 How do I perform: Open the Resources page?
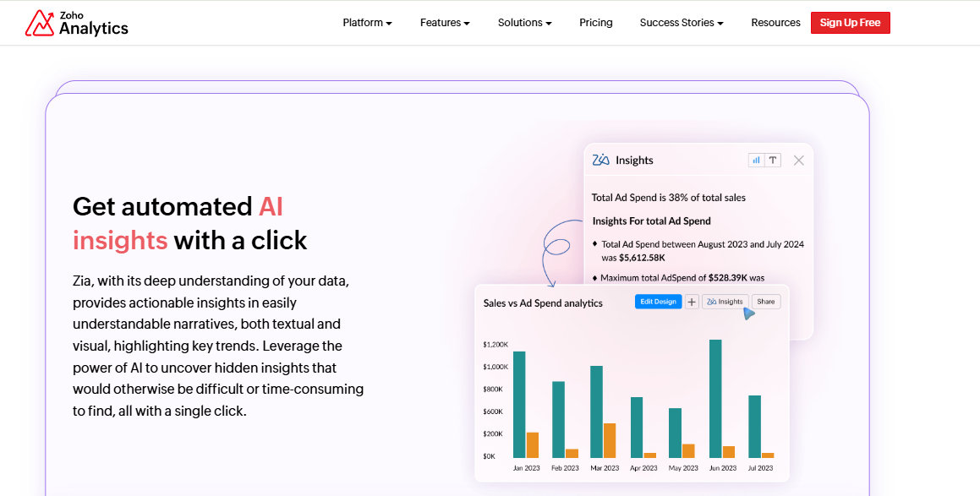click(x=775, y=23)
